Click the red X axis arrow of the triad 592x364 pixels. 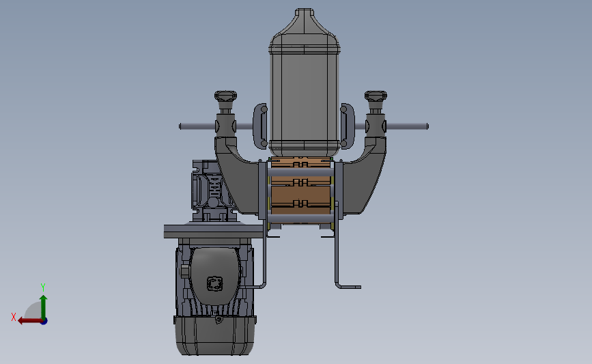pyautogui.click(x=29, y=320)
